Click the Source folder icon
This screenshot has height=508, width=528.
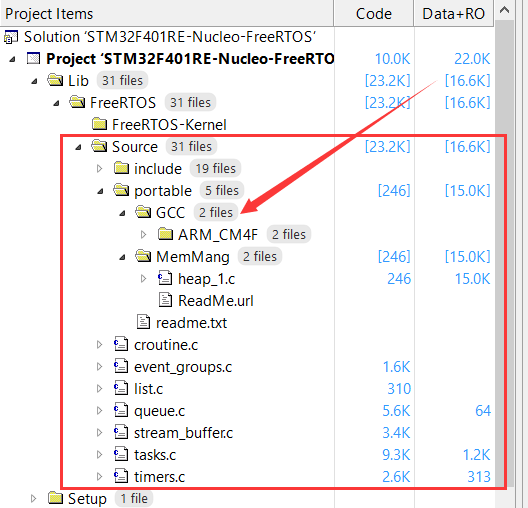point(99,146)
